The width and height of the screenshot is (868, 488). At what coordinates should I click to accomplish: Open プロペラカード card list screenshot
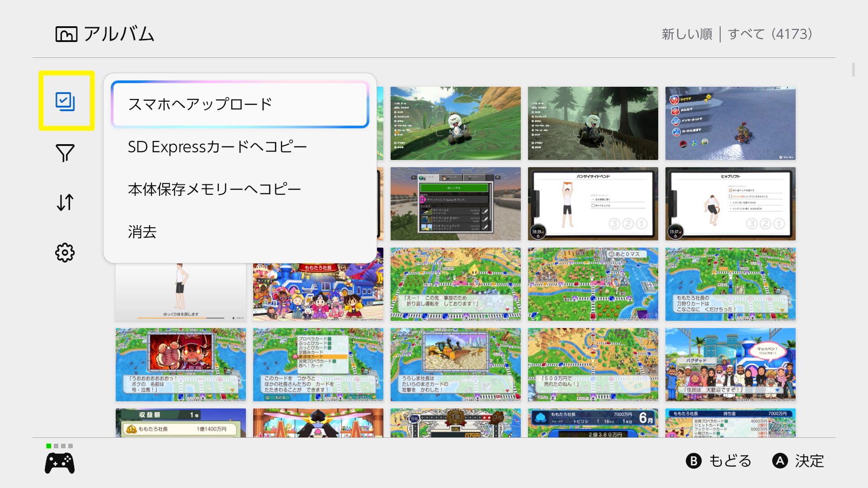click(x=318, y=365)
